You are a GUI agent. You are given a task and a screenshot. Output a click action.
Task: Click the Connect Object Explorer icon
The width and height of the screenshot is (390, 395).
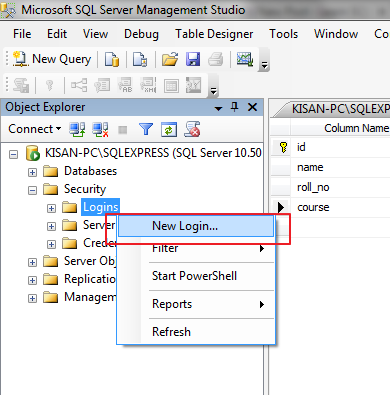(77, 129)
